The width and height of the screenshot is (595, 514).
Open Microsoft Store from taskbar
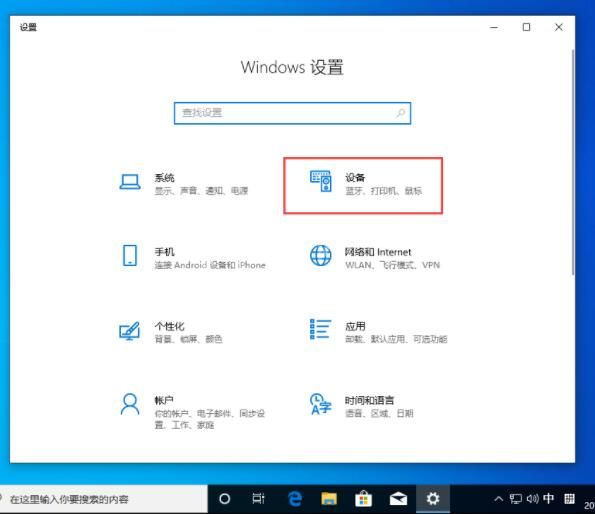point(363,498)
